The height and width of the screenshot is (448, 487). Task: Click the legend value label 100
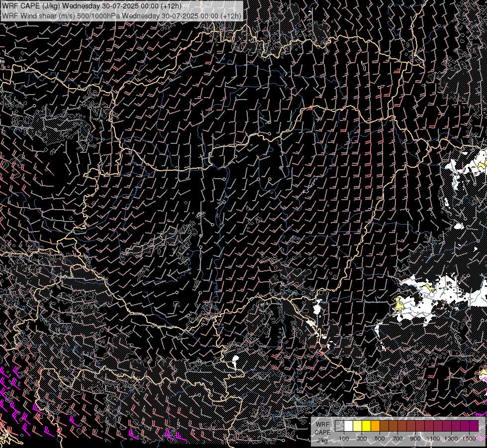[x=344, y=439]
